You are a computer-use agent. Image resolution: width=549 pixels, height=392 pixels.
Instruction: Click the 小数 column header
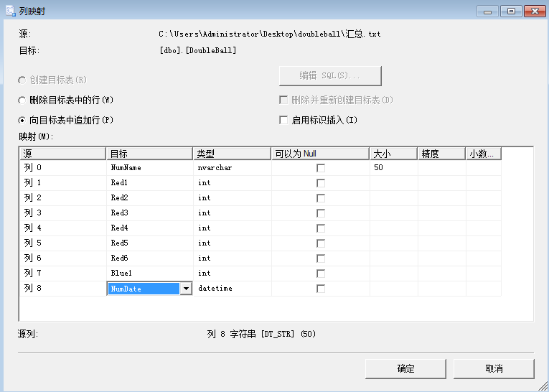(x=484, y=154)
